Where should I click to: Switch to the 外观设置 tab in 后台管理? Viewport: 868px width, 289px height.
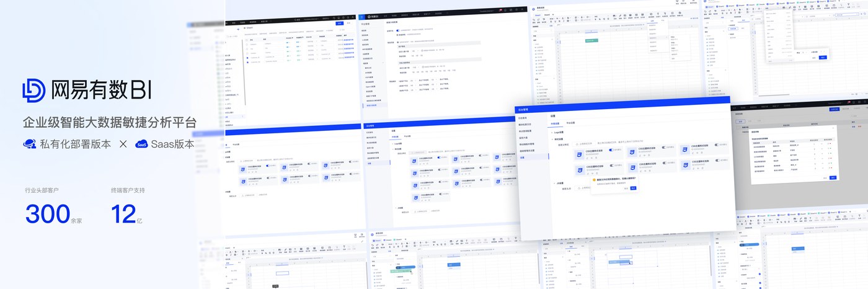[555, 123]
